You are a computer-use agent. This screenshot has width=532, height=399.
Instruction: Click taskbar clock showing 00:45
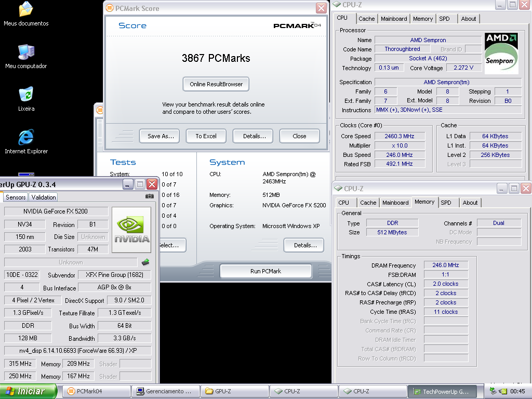[x=517, y=392]
